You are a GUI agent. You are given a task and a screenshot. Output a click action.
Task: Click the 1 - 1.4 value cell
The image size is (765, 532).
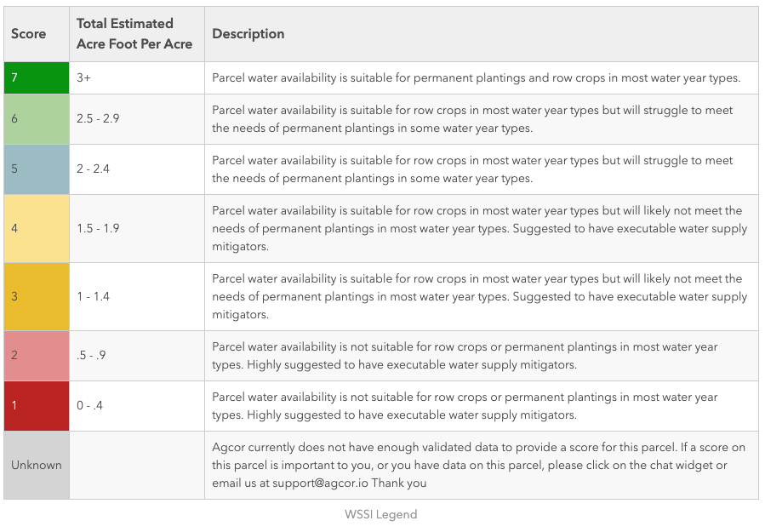93,296
